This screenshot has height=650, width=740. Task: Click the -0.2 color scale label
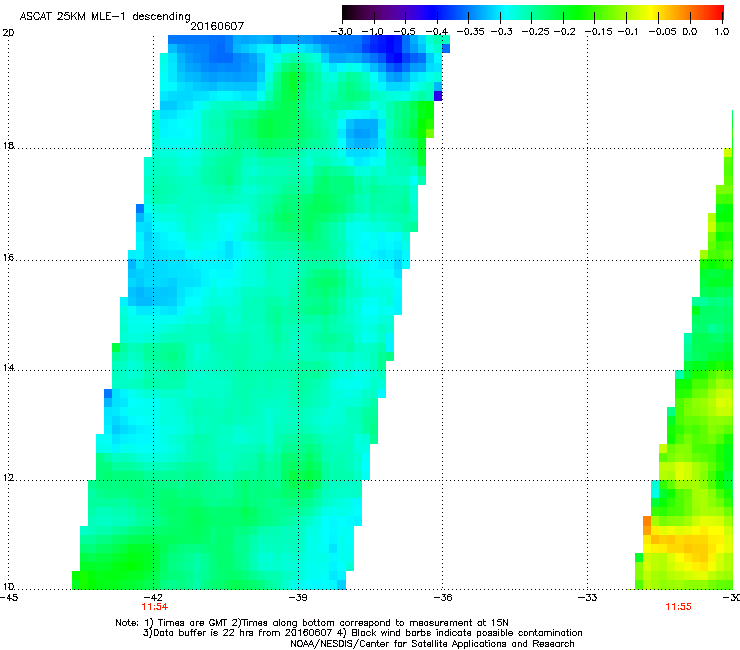click(x=564, y=32)
